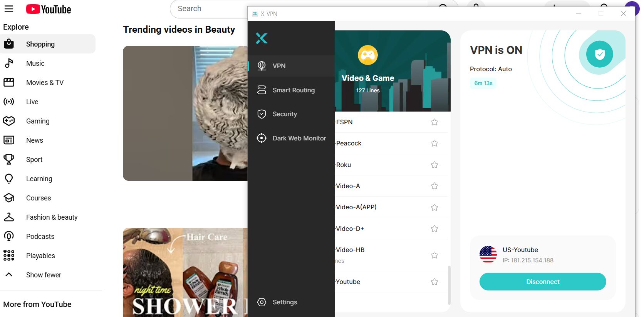Favorite the ESPN server with star
The image size is (644, 317).
click(434, 122)
